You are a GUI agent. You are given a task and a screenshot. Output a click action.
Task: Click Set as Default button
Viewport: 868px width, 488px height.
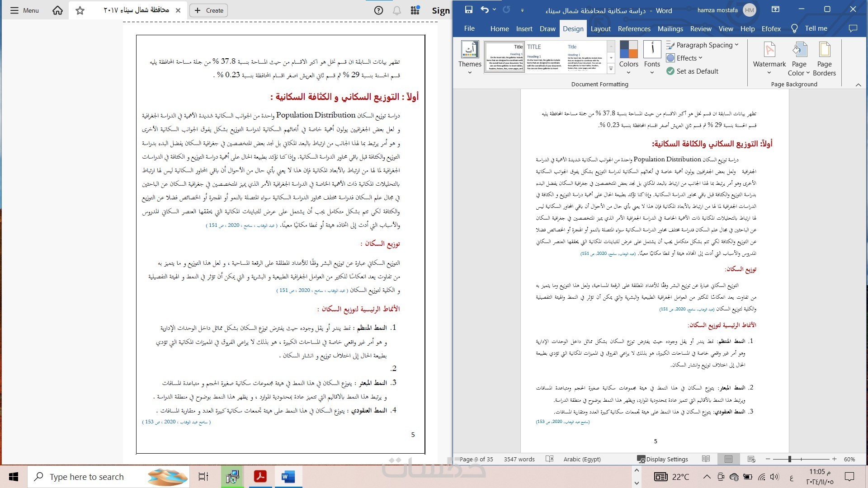693,71
